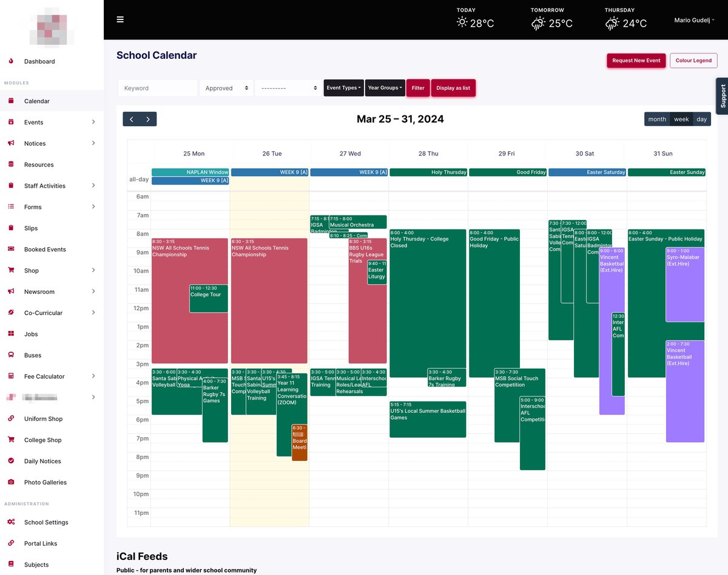This screenshot has width=728, height=575.
Task: Select the day view tab
Action: click(x=701, y=119)
